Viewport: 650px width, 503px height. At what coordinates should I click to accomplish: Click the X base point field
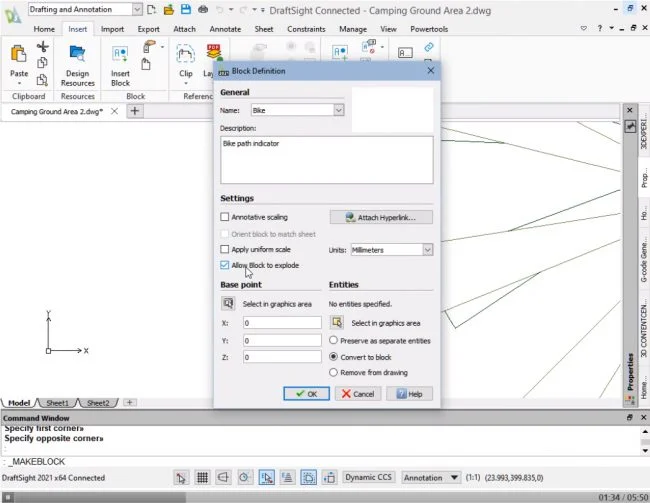click(282, 323)
